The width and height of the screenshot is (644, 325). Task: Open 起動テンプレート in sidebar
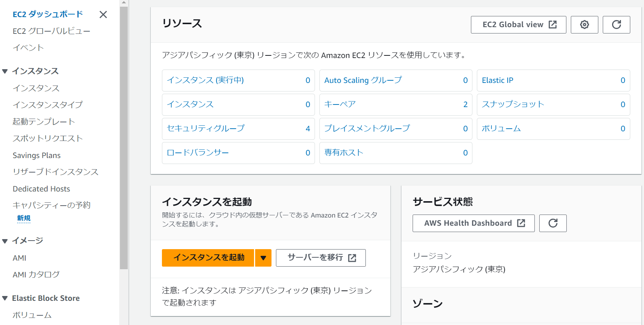click(44, 122)
